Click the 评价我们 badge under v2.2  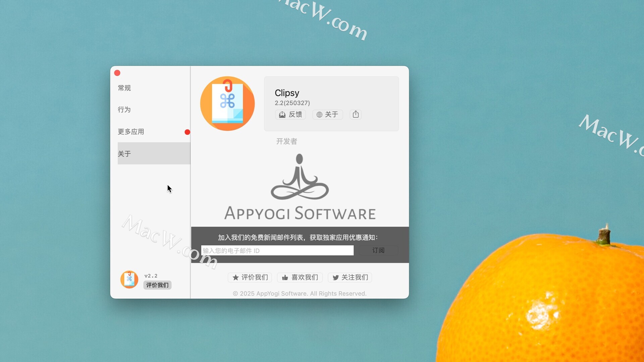[157, 285]
